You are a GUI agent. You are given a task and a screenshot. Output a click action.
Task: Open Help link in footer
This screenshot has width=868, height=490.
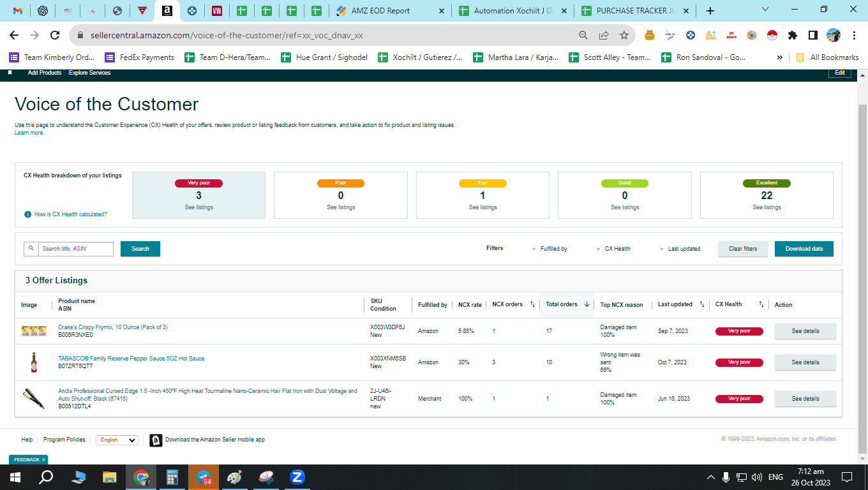(x=27, y=440)
